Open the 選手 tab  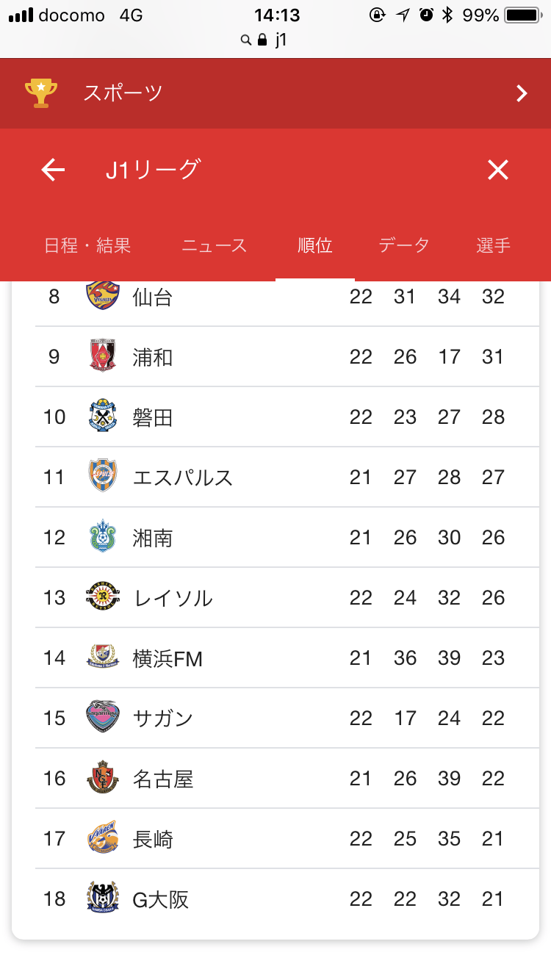[493, 245]
